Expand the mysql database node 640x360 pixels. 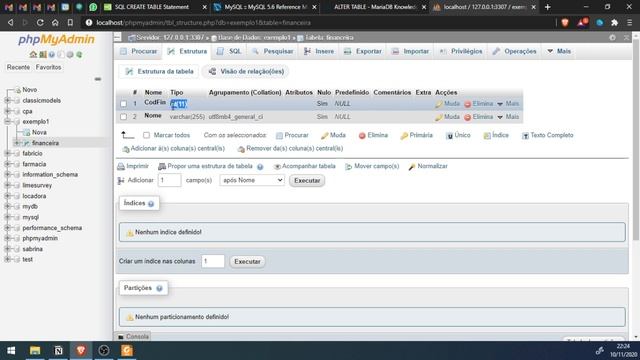7,217
